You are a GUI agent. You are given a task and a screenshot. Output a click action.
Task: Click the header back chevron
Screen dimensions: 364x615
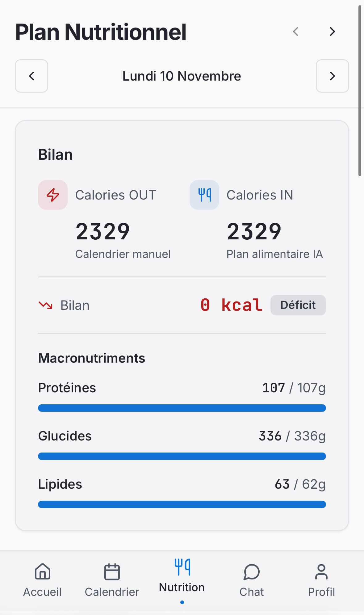295,32
